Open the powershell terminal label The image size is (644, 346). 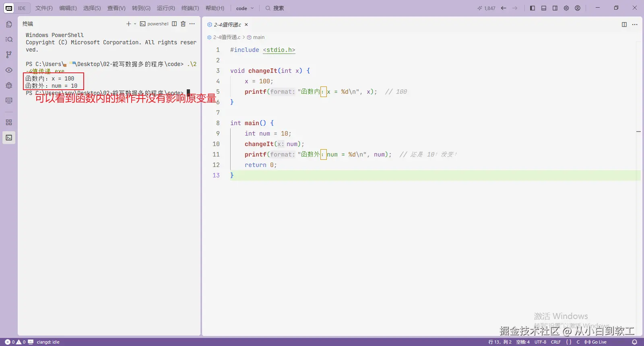pos(154,24)
